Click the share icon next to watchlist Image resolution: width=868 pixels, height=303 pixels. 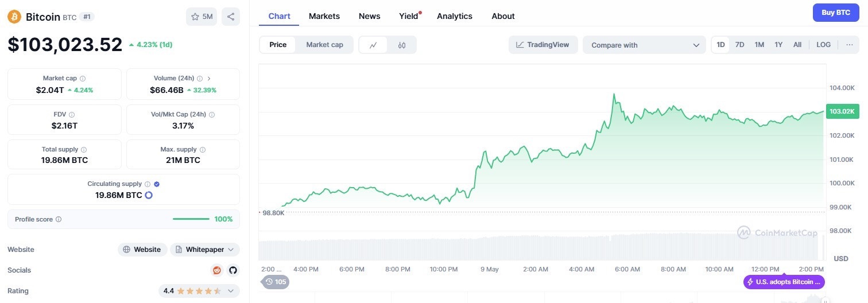click(231, 17)
